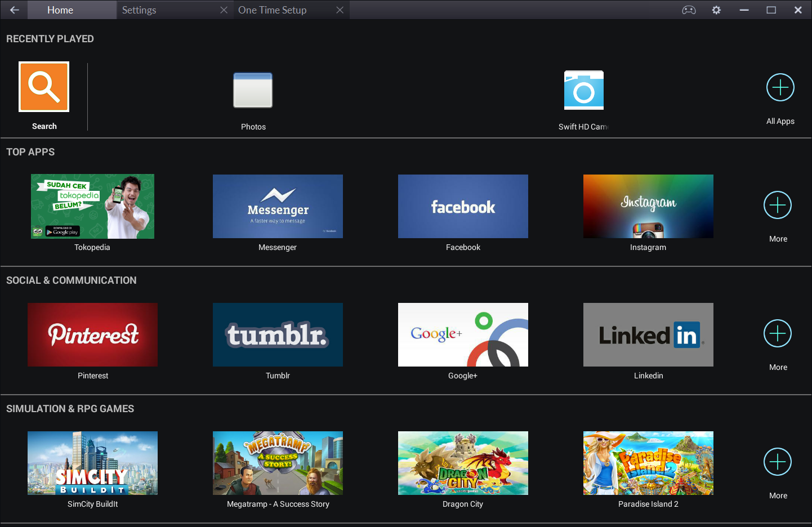Click the More label in Simulation & RPG Games
812x527 pixels.
778,495
